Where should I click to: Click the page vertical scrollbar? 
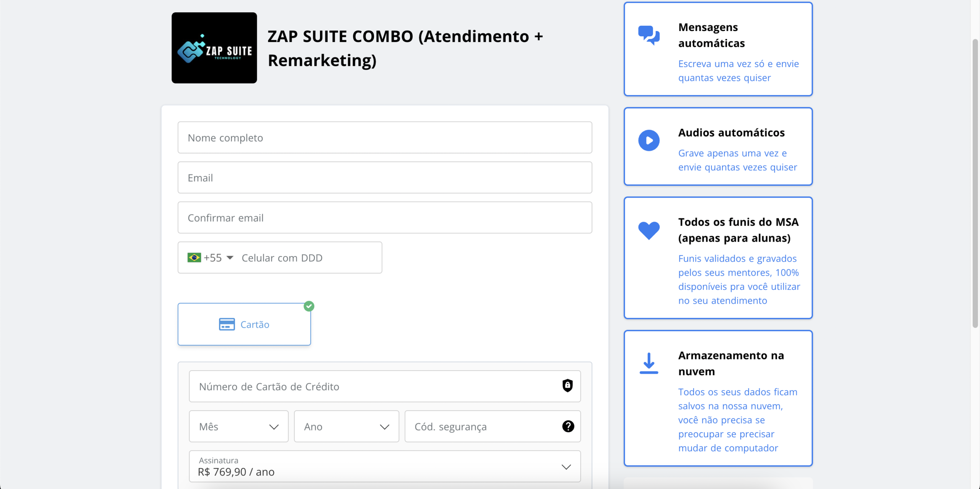pos(975,183)
